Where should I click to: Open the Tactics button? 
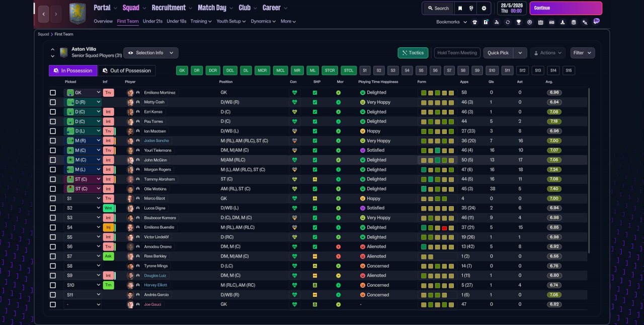coord(413,53)
